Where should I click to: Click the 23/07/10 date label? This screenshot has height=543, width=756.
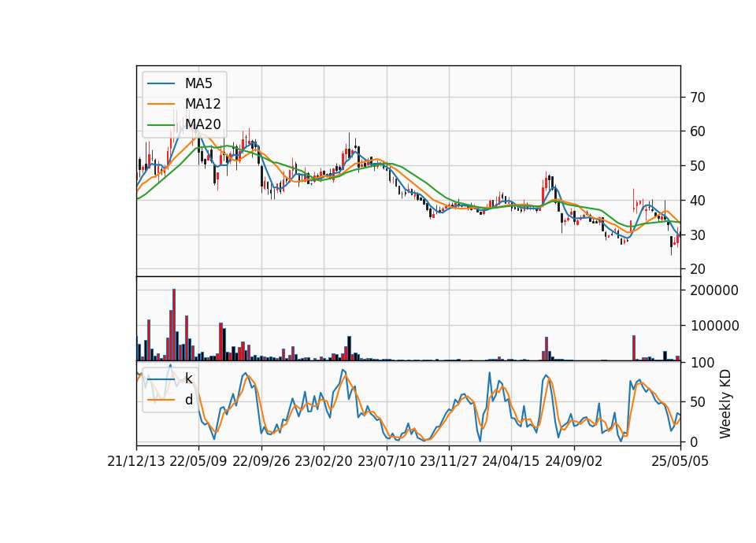[386, 461]
